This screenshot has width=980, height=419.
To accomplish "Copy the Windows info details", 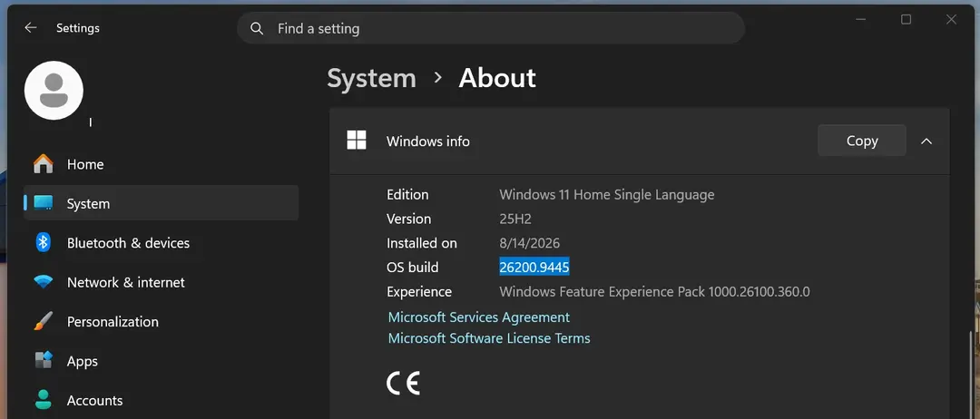I will coord(862,141).
